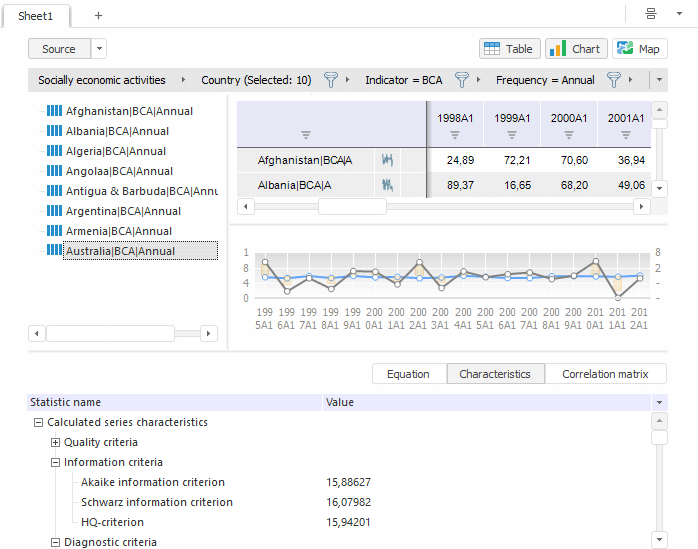Click the Indicator BCA filter funnel icon
Image resolution: width=698 pixels, height=549 pixels.
(x=461, y=80)
